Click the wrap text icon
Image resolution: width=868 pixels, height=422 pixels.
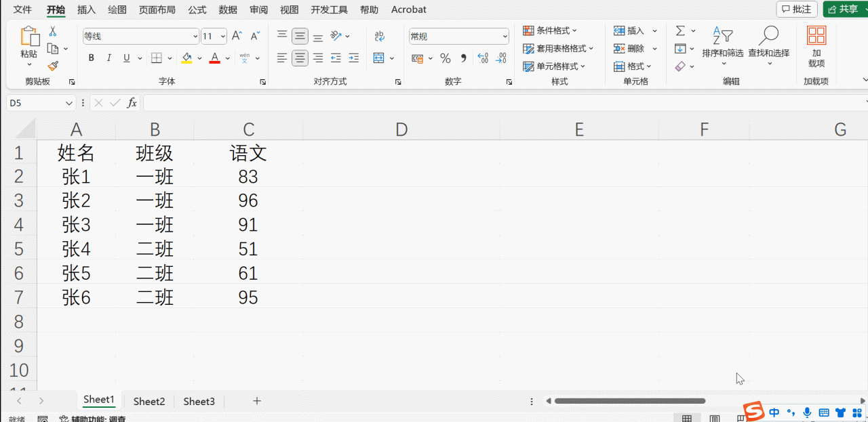pos(380,36)
